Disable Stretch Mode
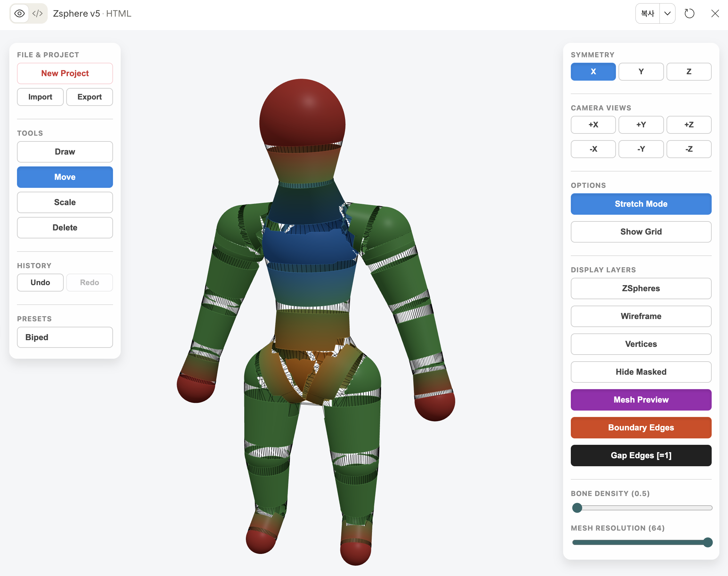The image size is (728, 576). (641, 204)
